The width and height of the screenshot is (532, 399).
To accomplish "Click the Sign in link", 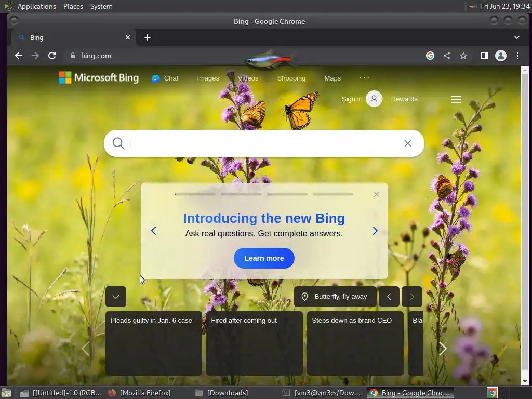I will pyautogui.click(x=352, y=99).
